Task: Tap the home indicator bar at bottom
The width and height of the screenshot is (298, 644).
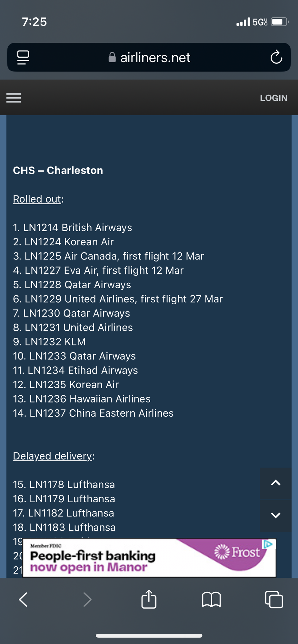Action: (x=149, y=636)
